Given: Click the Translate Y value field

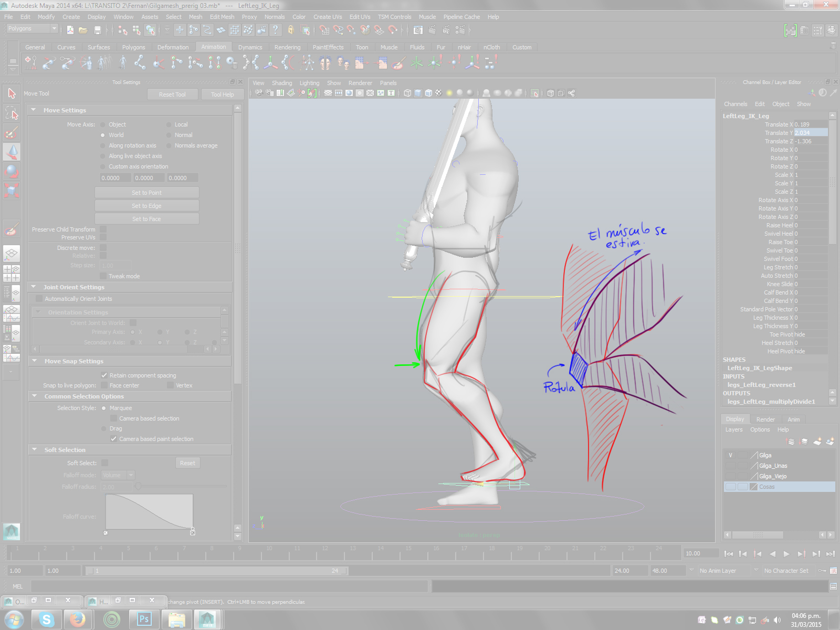Looking at the screenshot, I should pyautogui.click(x=811, y=133).
